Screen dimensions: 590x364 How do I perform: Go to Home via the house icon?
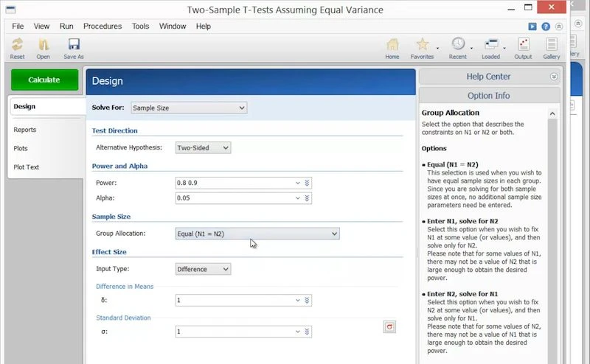pos(392,44)
